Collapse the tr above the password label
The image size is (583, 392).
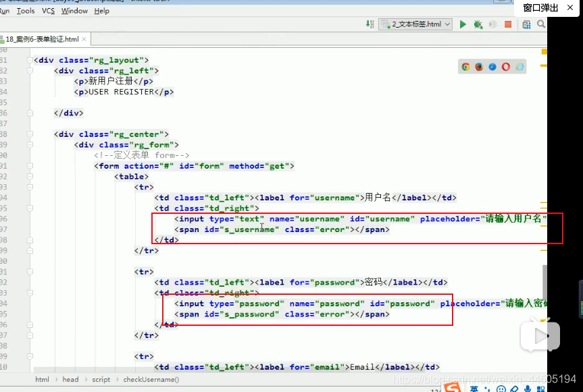[30, 272]
